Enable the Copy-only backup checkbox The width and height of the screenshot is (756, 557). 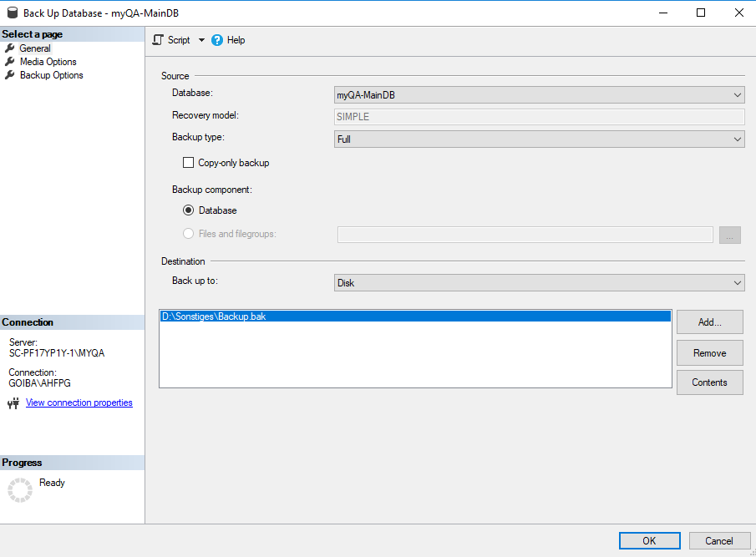click(x=188, y=163)
